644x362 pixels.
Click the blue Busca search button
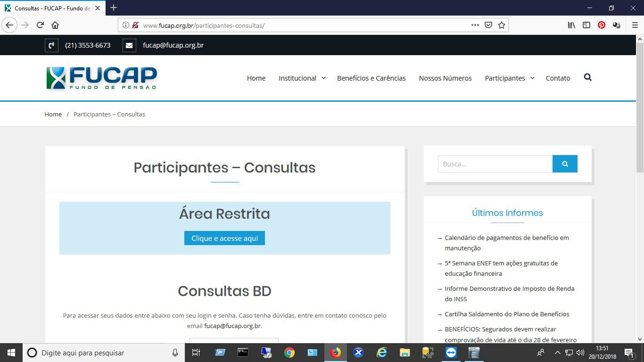(x=565, y=164)
